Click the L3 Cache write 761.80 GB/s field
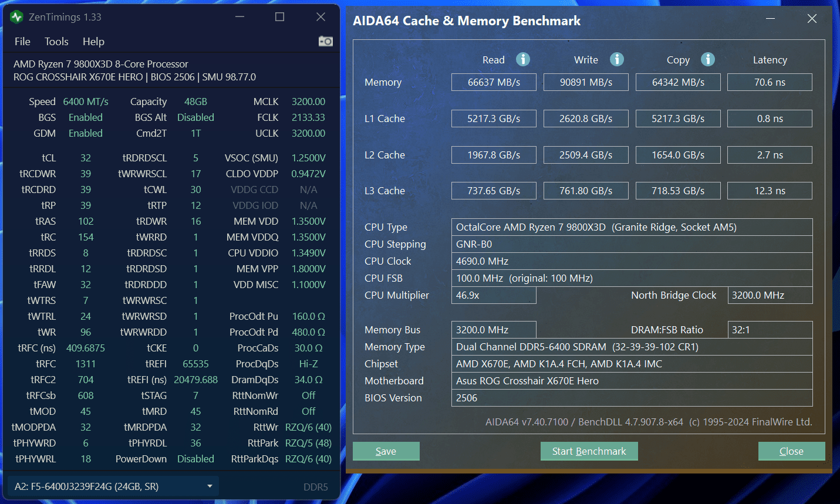The height and width of the screenshot is (504, 840). coord(586,191)
